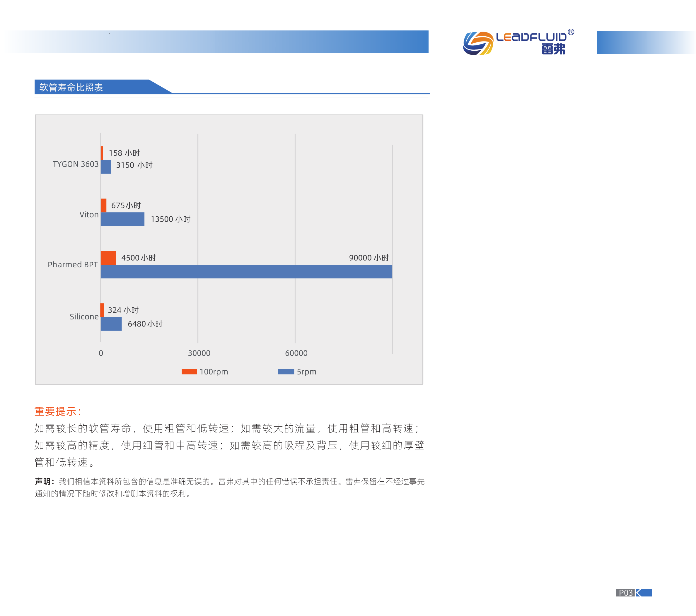Click the 324 小时 data label

123,310
